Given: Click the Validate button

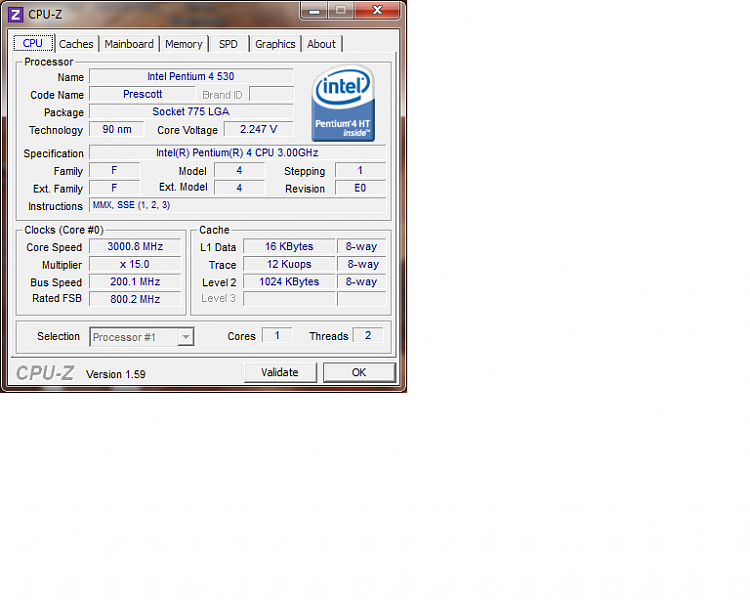Looking at the screenshot, I should [280, 372].
